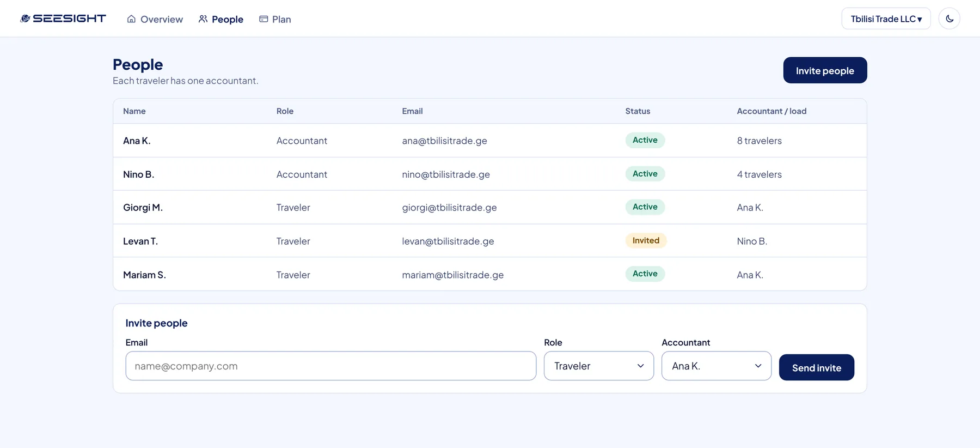Open the Role dropdown showing Traveler
This screenshot has height=448, width=980.
[599, 366]
